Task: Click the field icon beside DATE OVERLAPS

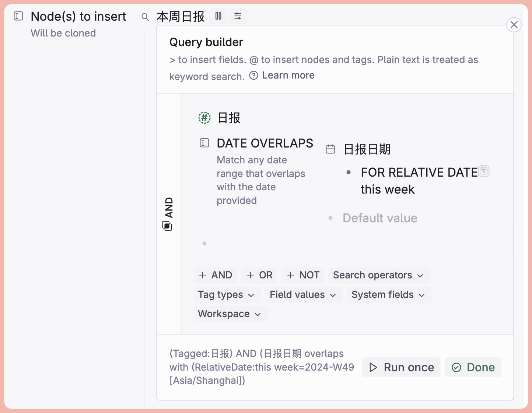Action: click(204, 143)
